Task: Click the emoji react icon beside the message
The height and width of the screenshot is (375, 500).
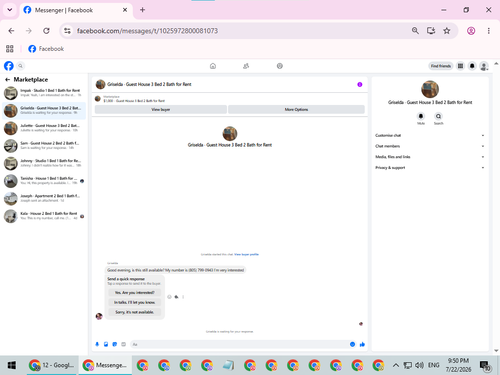Action: click(169, 297)
